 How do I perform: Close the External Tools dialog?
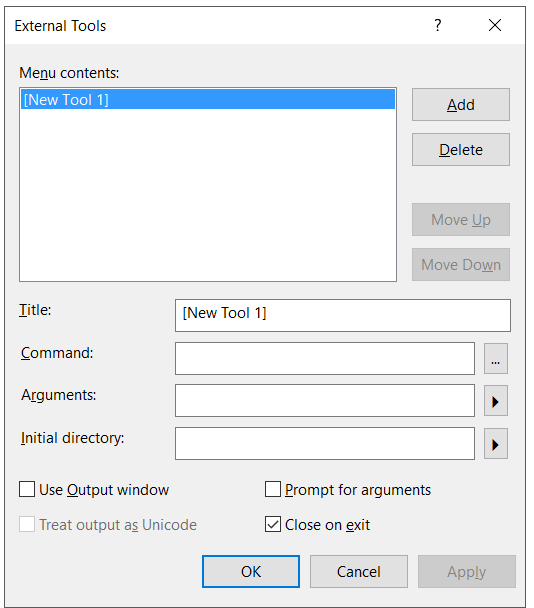tap(494, 26)
